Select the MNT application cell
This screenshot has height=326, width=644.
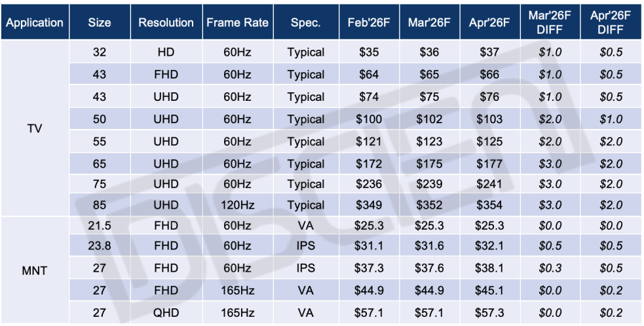pyautogui.click(x=35, y=270)
